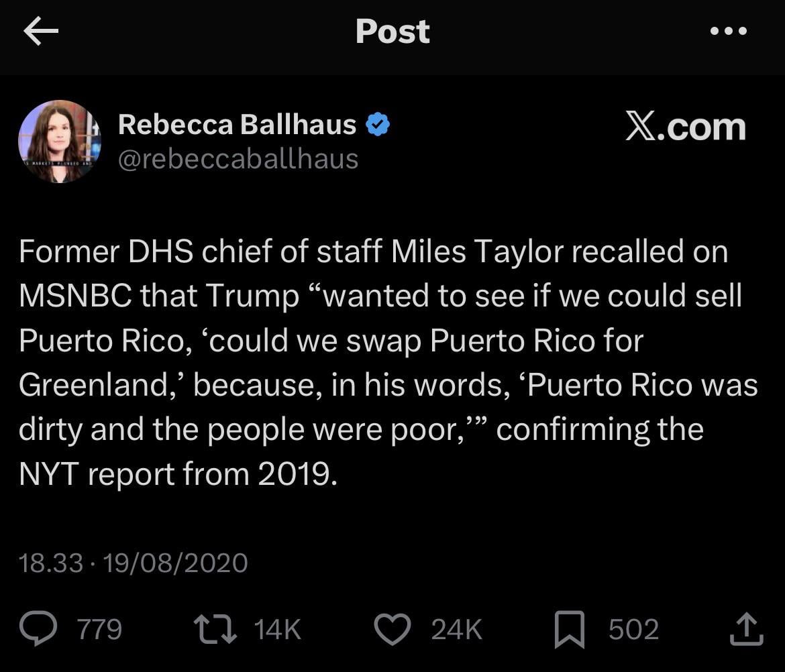The image size is (785, 672).
Task: View the 24K likes count
Action: pos(456,630)
